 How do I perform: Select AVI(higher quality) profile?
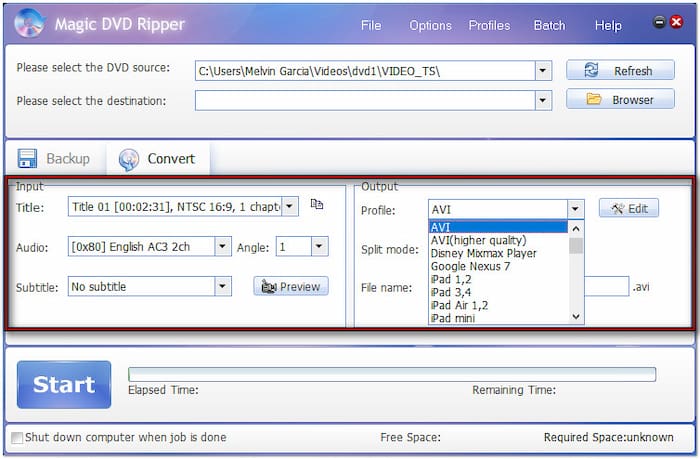tap(498, 240)
